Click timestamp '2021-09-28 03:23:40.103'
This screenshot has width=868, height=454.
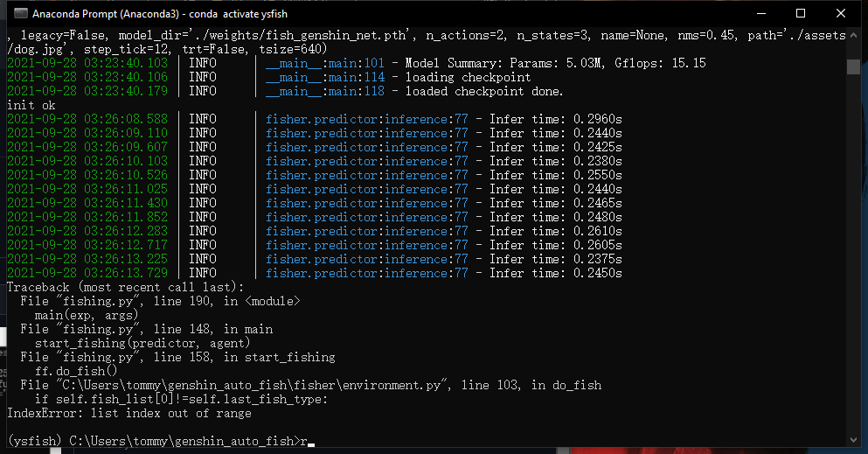[87, 63]
